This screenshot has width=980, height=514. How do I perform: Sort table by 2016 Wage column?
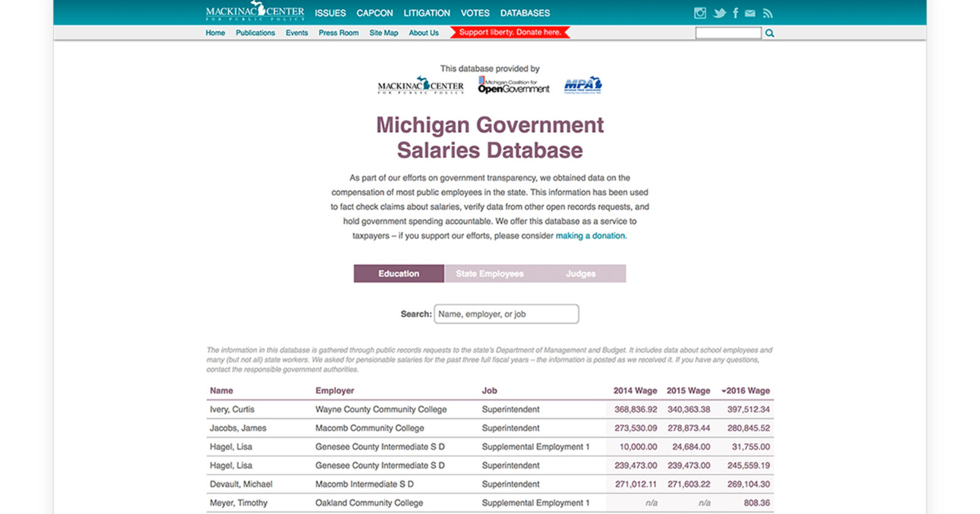(747, 390)
